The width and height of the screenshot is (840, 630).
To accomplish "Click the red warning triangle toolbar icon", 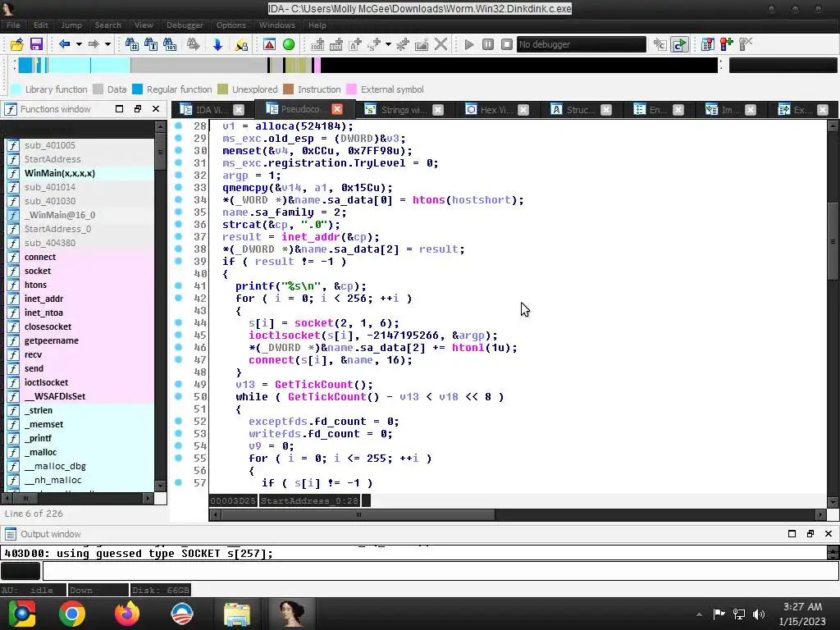I will (x=269, y=44).
